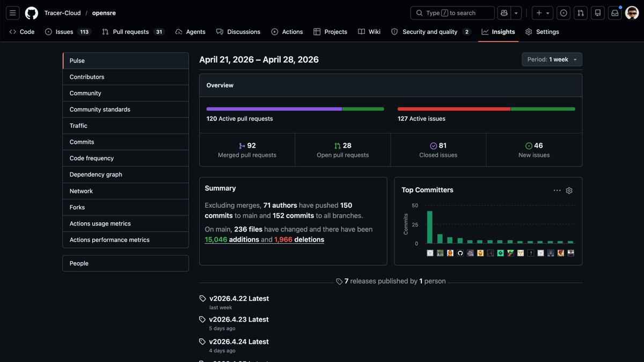Screen dimensions: 644x362
Task: Open the Discussions tab
Action: click(x=238, y=32)
